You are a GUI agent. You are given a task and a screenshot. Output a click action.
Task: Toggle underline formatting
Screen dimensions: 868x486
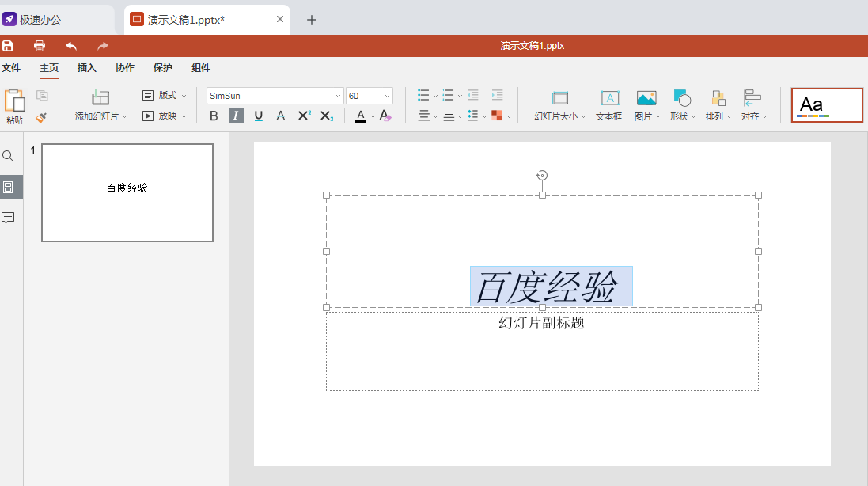[259, 116]
